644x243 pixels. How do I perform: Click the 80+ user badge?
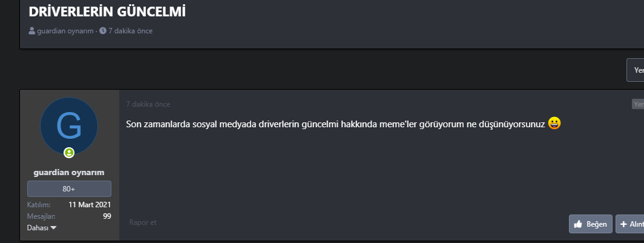(69, 189)
